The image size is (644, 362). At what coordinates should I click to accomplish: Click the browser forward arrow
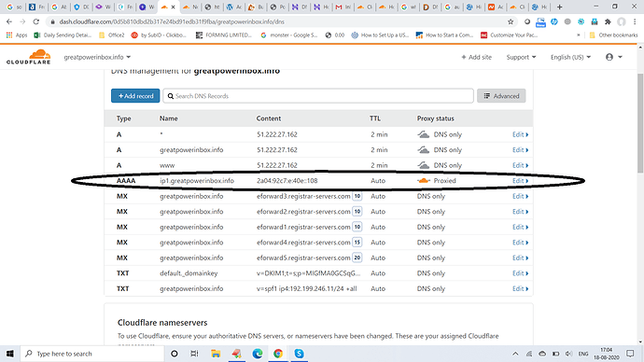(22, 21)
